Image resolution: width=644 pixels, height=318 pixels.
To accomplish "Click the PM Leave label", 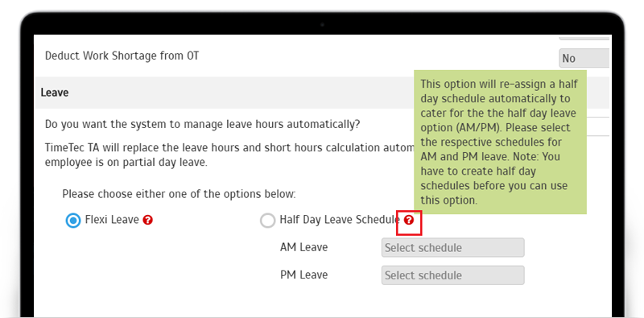I will tap(304, 275).
